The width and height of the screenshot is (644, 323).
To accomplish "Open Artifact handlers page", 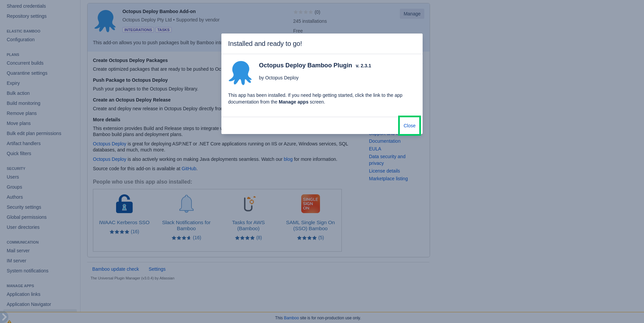I will (23, 143).
